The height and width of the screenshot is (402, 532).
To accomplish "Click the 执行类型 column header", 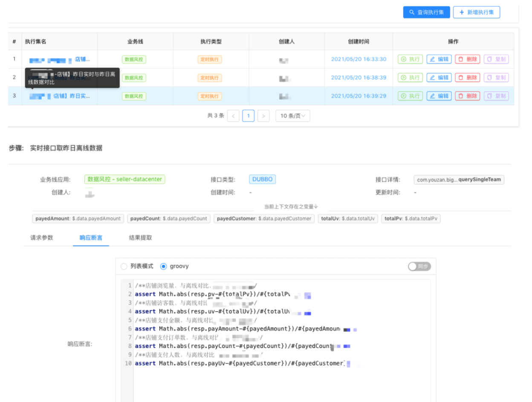I will [x=211, y=41].
